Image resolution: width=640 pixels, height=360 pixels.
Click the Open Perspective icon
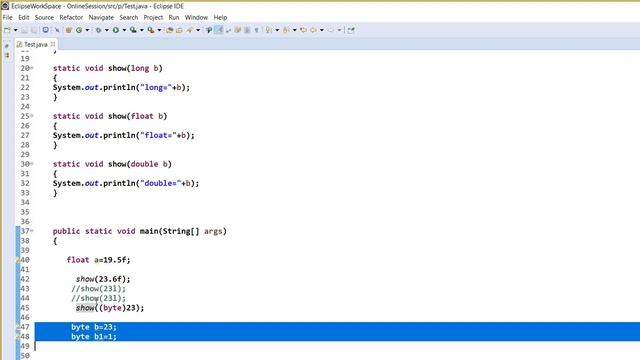[x=351, y=30]
